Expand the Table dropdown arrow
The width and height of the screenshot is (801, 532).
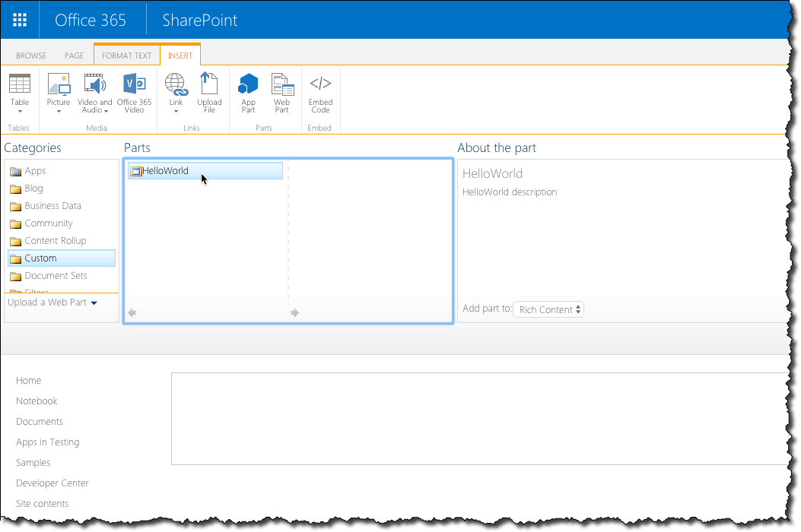pos(20,111)
